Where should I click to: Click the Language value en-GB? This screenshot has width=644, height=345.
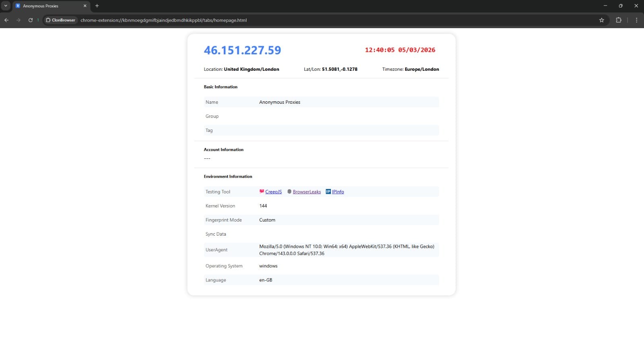pos(266,280)
